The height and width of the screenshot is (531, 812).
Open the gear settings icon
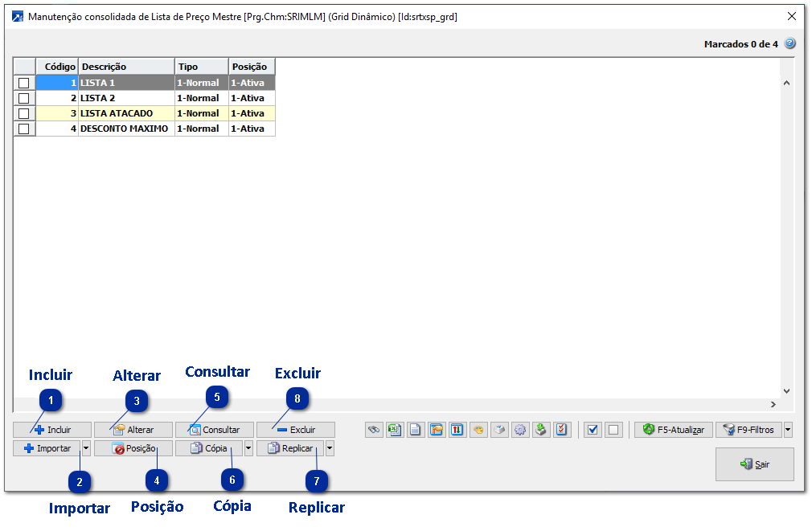520,430
